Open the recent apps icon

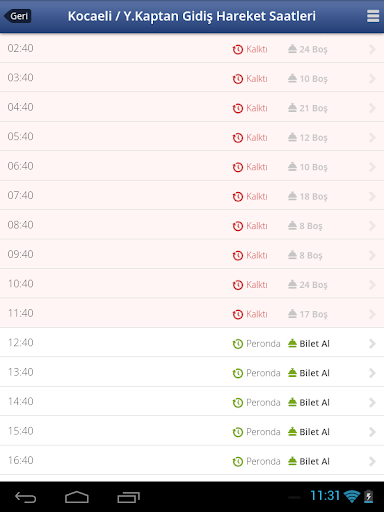coord(129,497)
